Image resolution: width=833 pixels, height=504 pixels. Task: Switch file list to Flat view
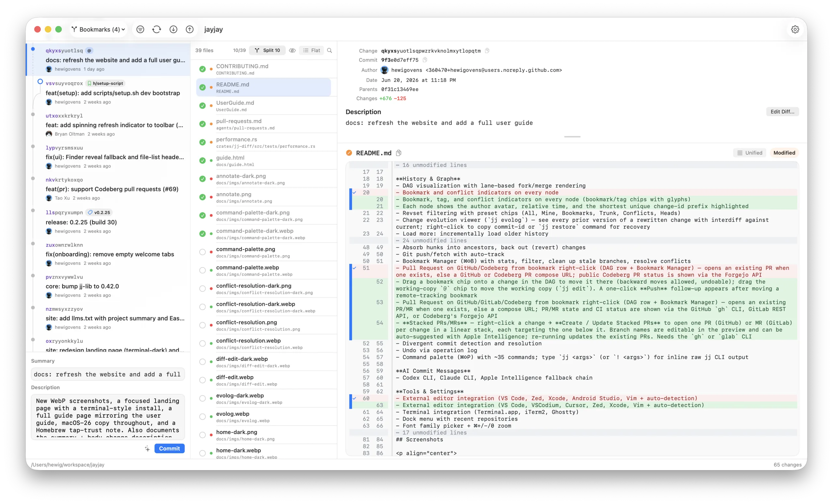[x=311, y=50]
